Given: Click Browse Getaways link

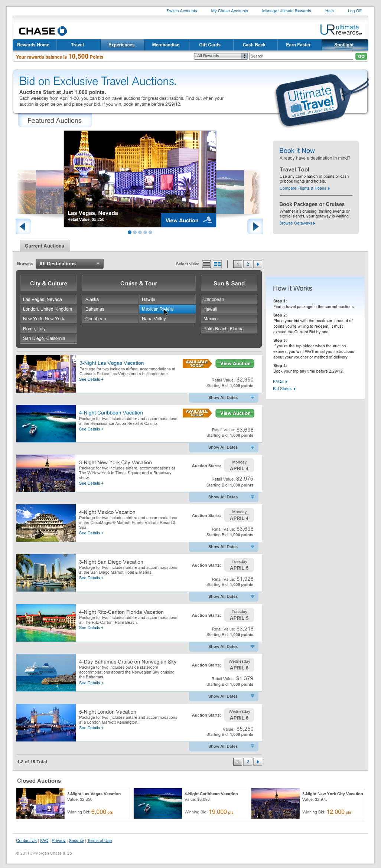Looking at the screenshot, I should (297, 223).
